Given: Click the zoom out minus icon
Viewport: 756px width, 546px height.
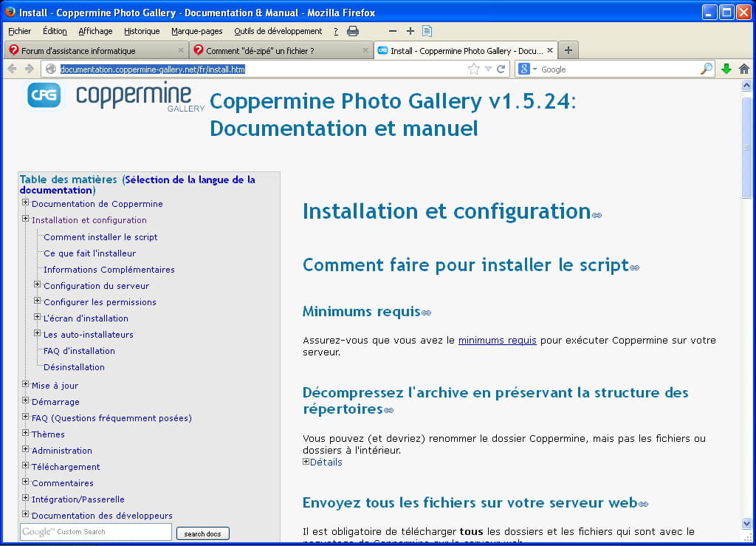Looking at the screenshot, I should tap(393, 31).
